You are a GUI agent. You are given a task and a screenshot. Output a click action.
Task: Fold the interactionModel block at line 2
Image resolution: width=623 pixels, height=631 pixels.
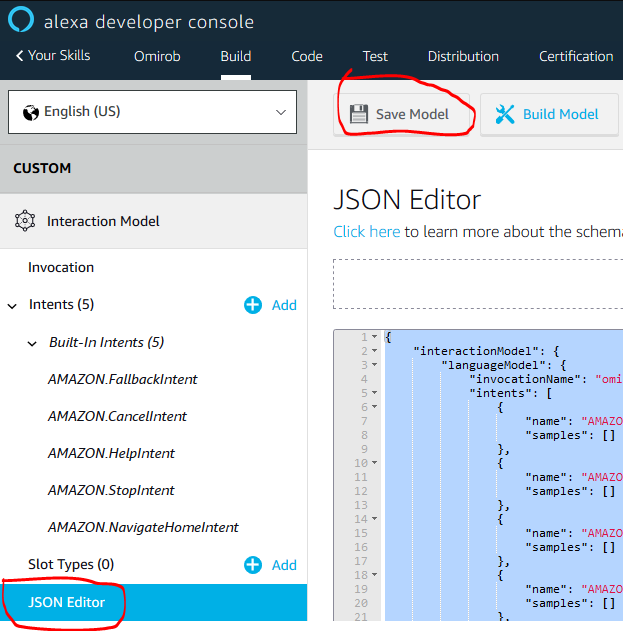[375, 351]
